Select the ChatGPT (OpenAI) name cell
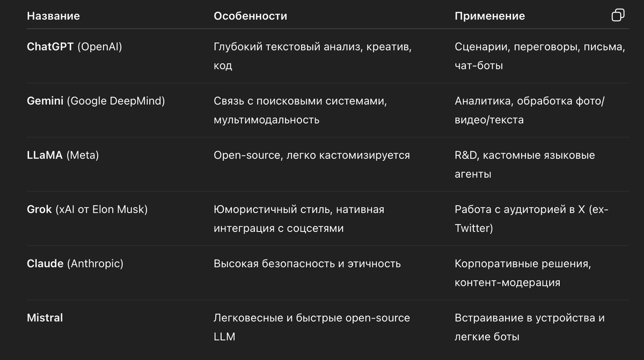 [x=75, y=47]
